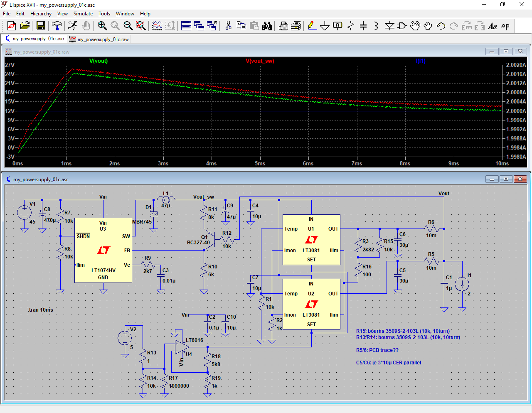Run the simulation with the running man icon
This screenshot has height=413, width=532.
click(x=73, y=26)
